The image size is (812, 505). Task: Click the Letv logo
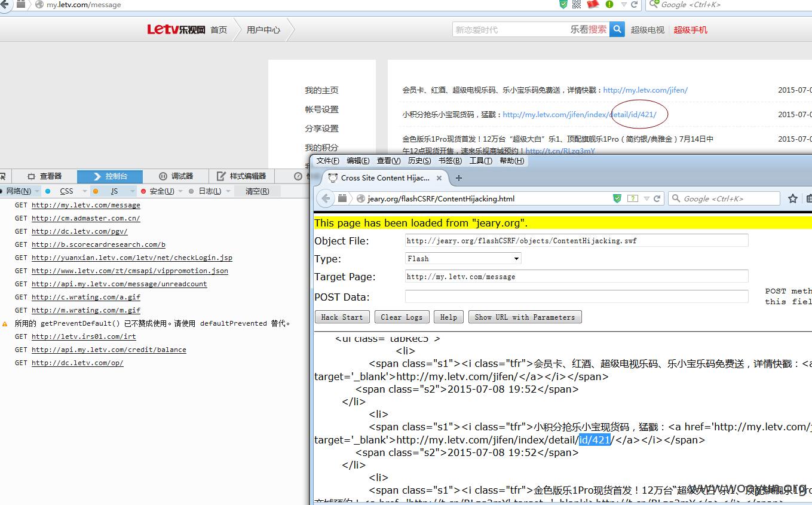click(x=176, y=29)
